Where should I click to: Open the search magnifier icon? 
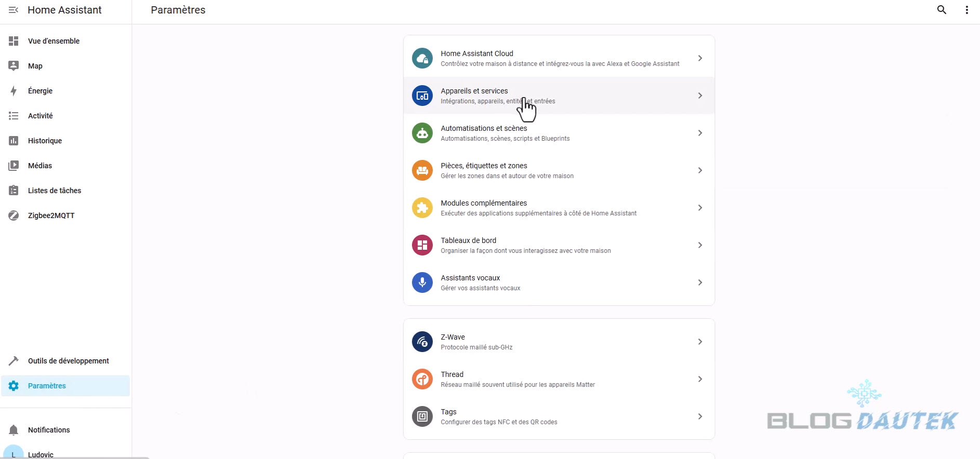[942, 10]
